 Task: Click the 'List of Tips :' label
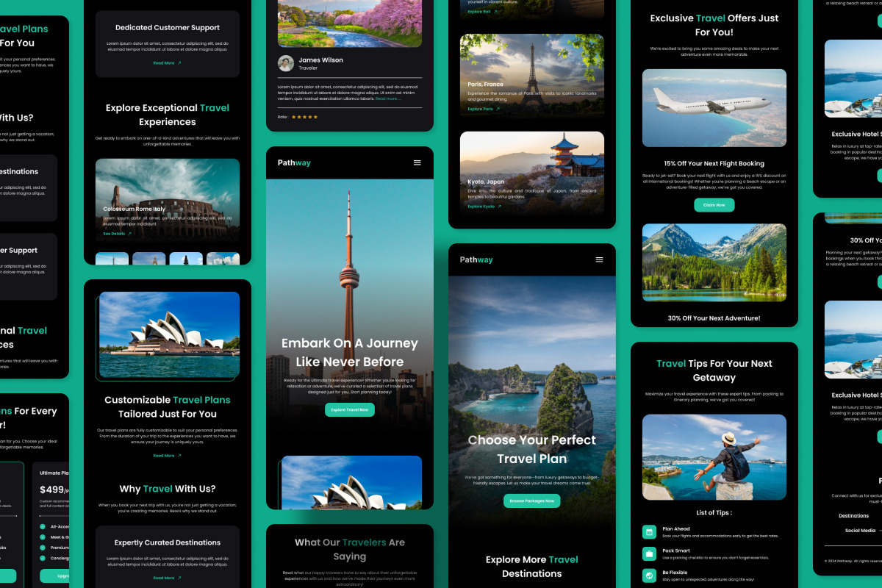tap(714, 513)
